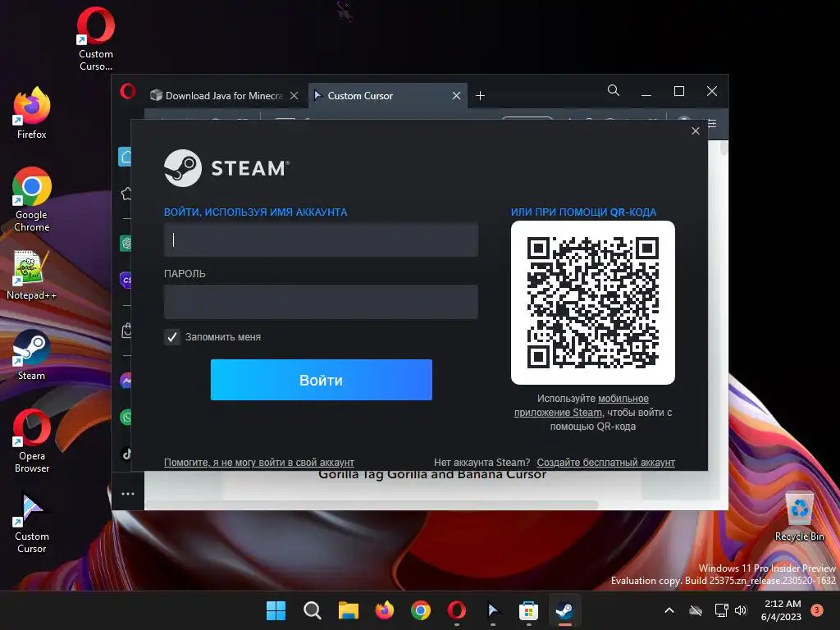This screenshot has height=630, width=840.
Task: Open Messenger in Opera sidebar
Action: (126, 381)
